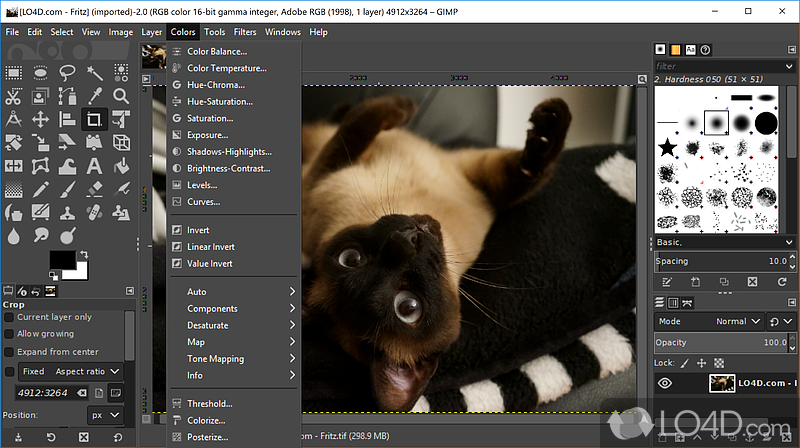Reset tool options to default values
The width and height of the screenshot is (800, 448).
pyautogui.click(x=118, y=437)
